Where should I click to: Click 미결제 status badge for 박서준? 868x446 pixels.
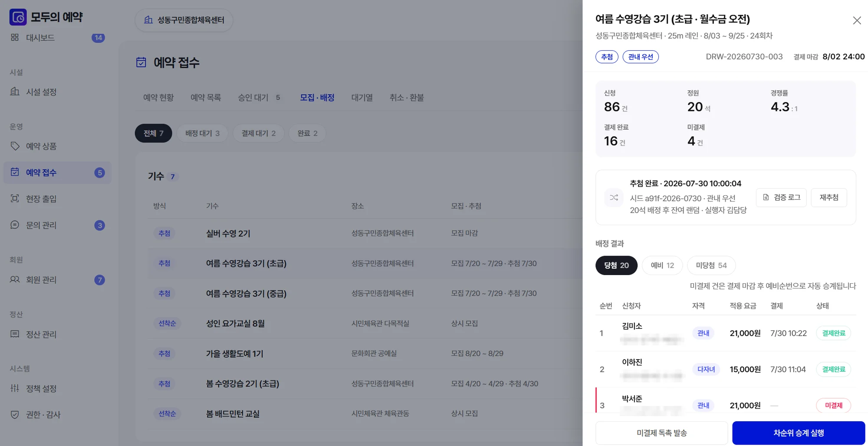(x=833, y=405)
